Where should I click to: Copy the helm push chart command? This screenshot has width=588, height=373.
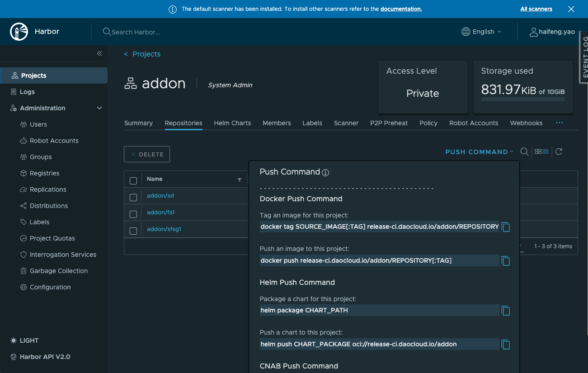[506, 345]
